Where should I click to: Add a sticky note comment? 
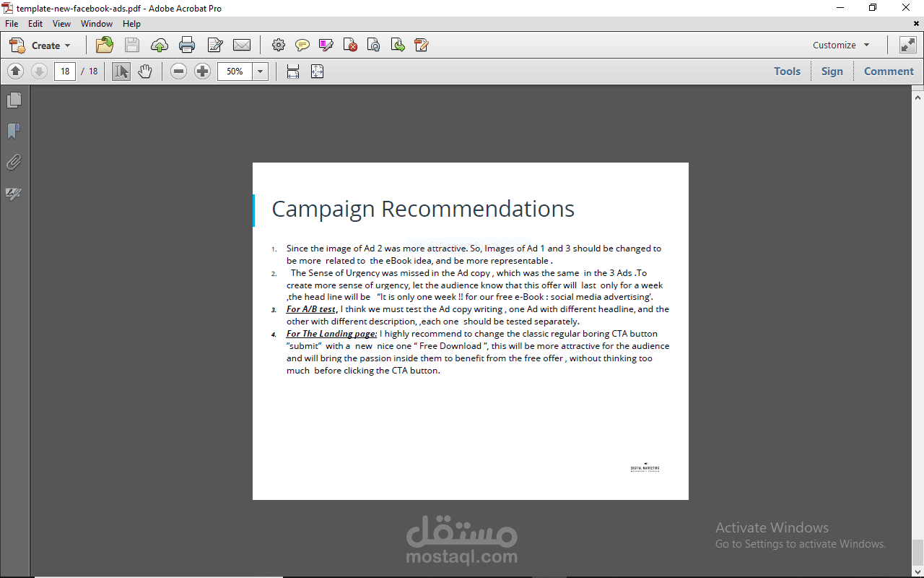click(x=302, y=45)
